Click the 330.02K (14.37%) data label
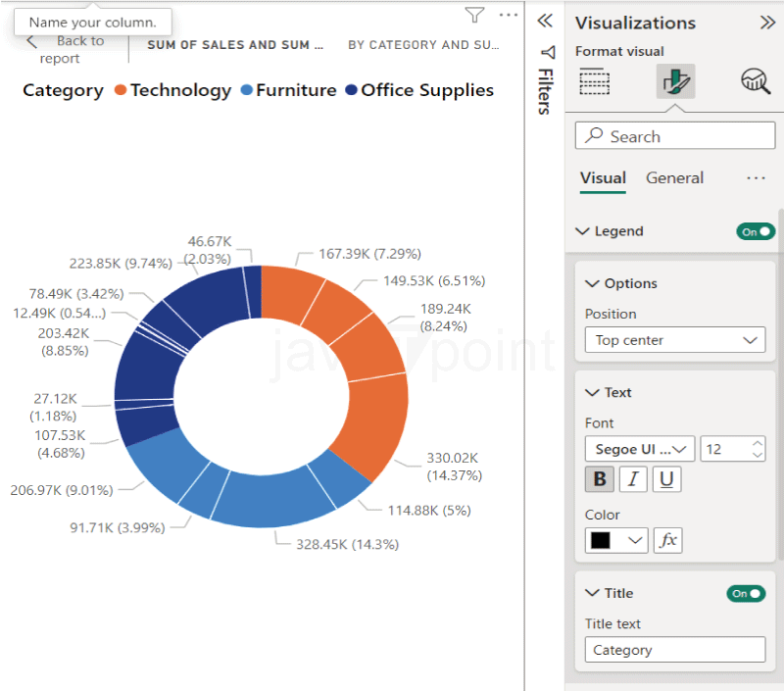 click(454, 467)
